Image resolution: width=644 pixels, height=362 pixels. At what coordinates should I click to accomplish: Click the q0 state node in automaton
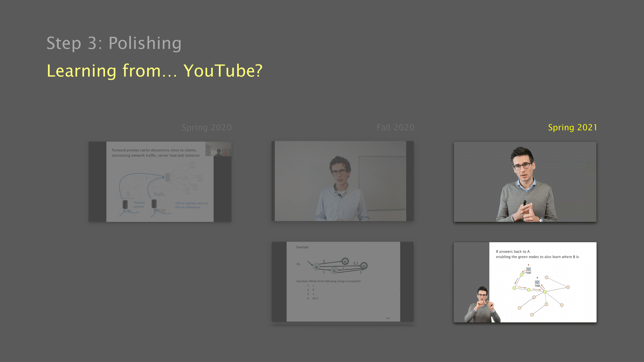click(317, 267)
